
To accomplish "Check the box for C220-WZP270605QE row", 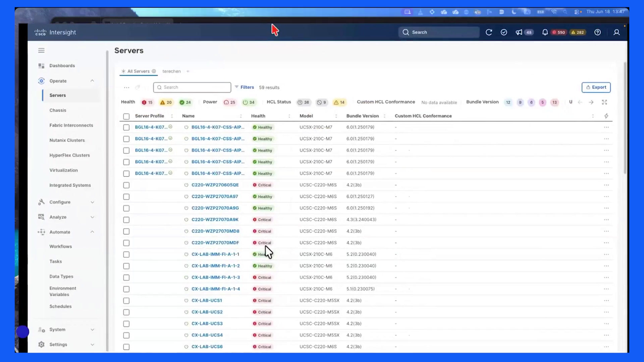I will (x=126, y=185).
